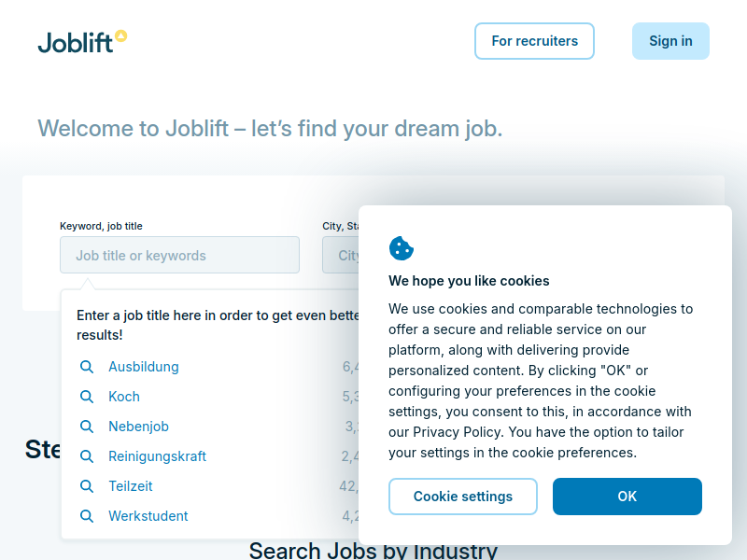Viewport: 747px width, 560px height.
Task: Click the City, State input field
Action: [x=342, y=255]
